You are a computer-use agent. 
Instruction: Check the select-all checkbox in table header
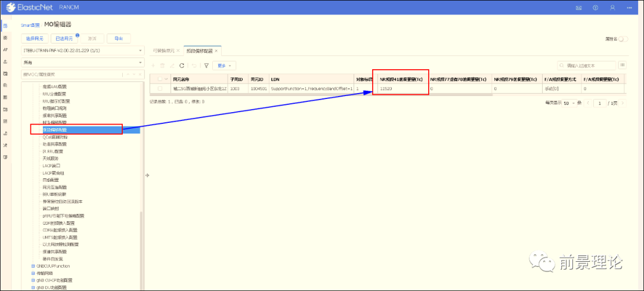[159, 79]
